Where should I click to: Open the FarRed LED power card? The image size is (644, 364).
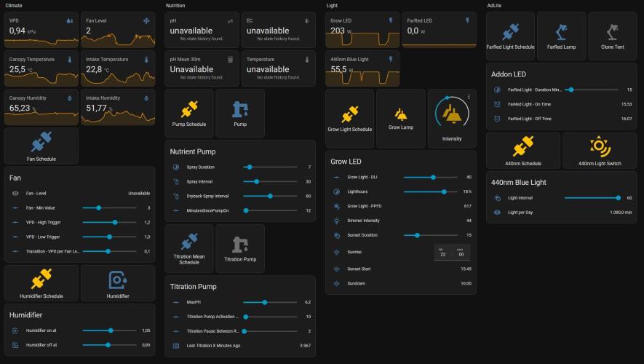(x=439, y=30)
